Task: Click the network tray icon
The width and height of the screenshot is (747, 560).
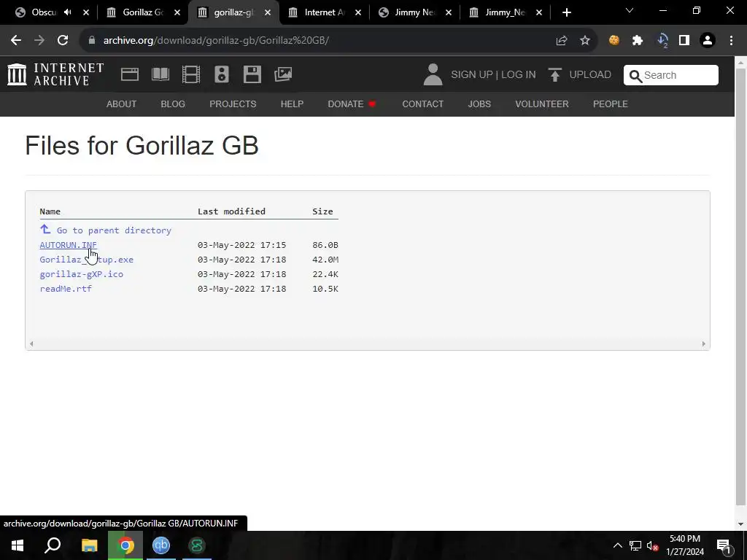Action: point(635,545)
